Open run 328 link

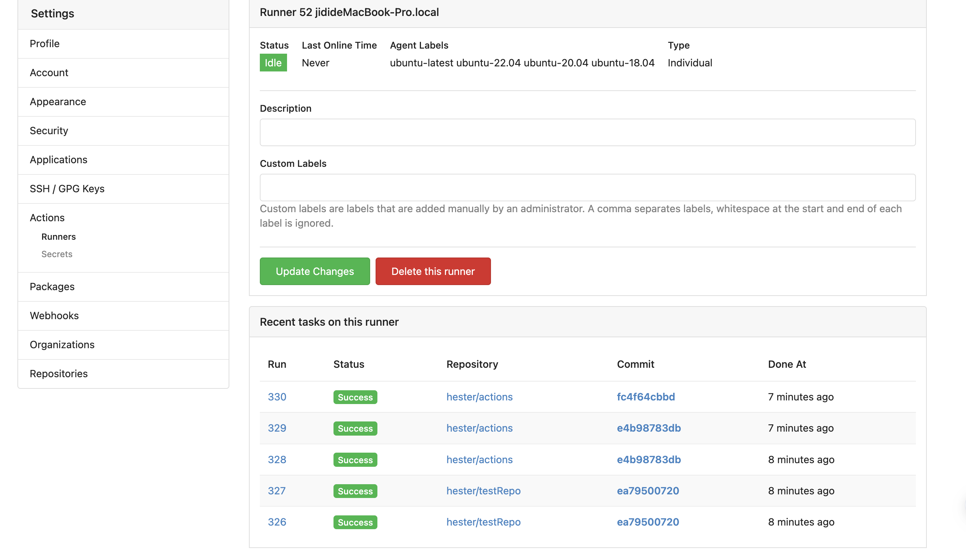pos(277,460)
